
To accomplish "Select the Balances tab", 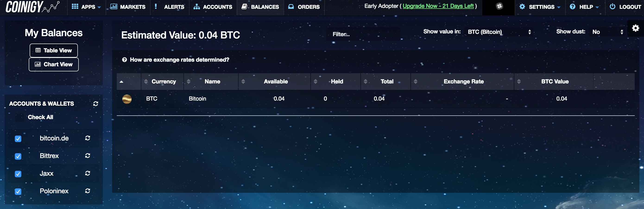I will (x=260, y=7).
